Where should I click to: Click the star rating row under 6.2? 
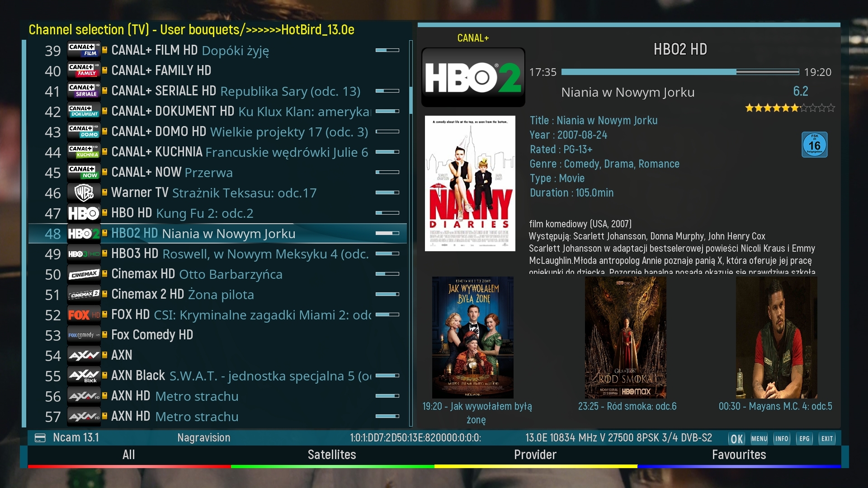click(x=790, y=108)
